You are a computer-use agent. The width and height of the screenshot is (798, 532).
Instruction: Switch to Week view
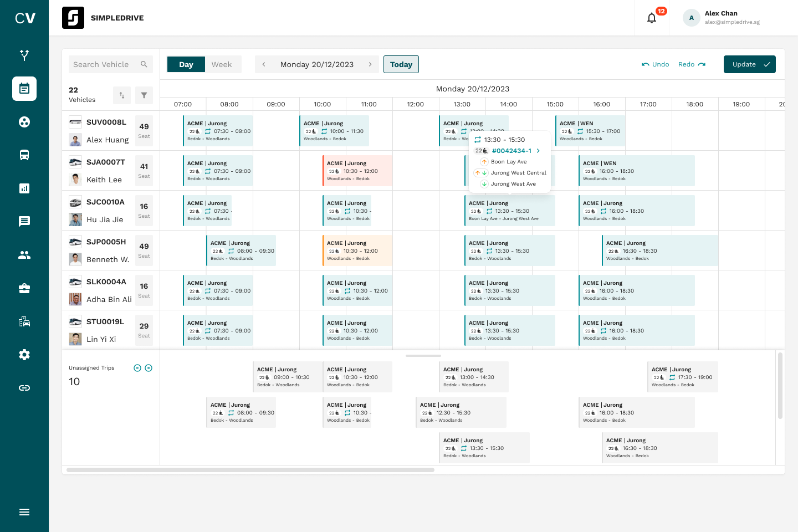[222, 64]
